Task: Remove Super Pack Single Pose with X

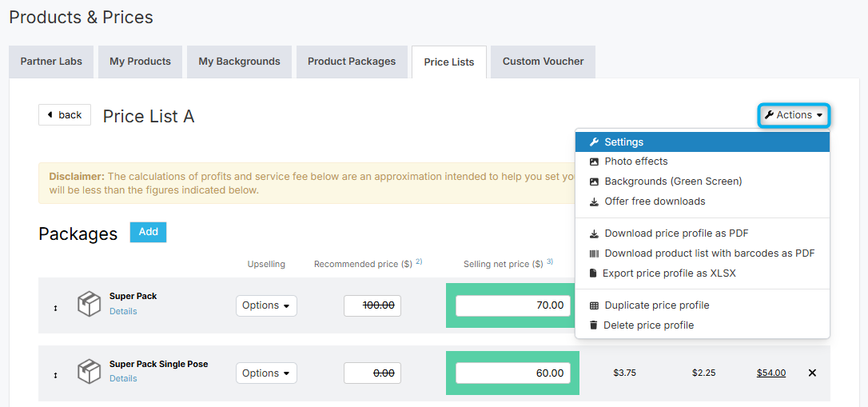Action: tap(812, 373)
